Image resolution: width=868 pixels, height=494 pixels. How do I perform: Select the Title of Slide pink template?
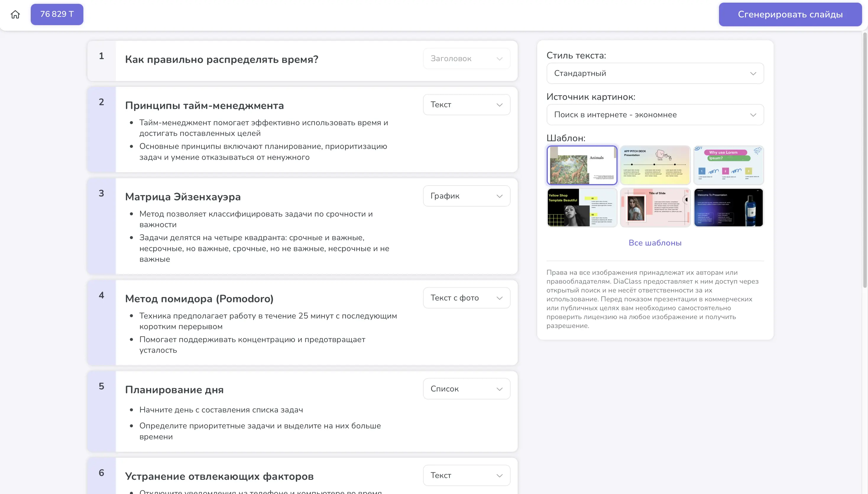655,207
